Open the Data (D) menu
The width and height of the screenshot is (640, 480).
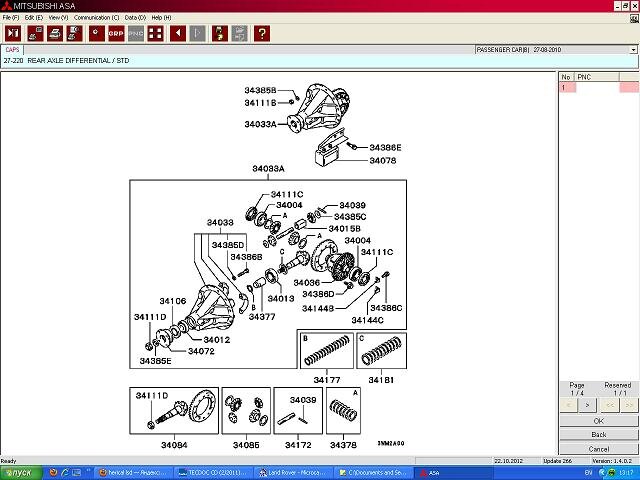(135, 18)
